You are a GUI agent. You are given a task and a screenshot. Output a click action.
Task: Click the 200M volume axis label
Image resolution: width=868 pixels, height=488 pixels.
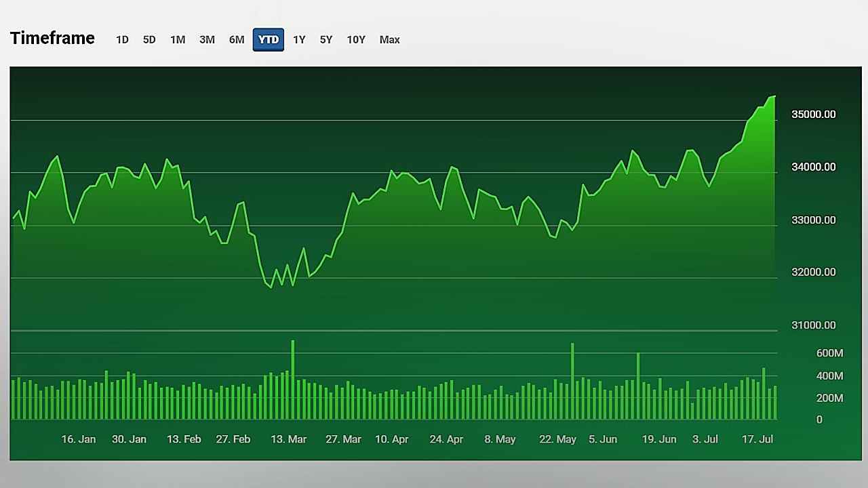pyautogui.click(x=829, y=398)
